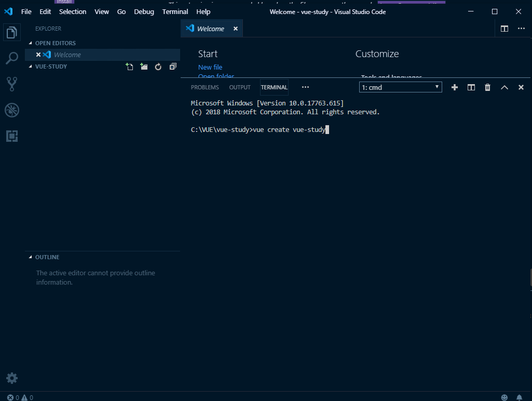Select the Terminal panel tab

(274, 87)
